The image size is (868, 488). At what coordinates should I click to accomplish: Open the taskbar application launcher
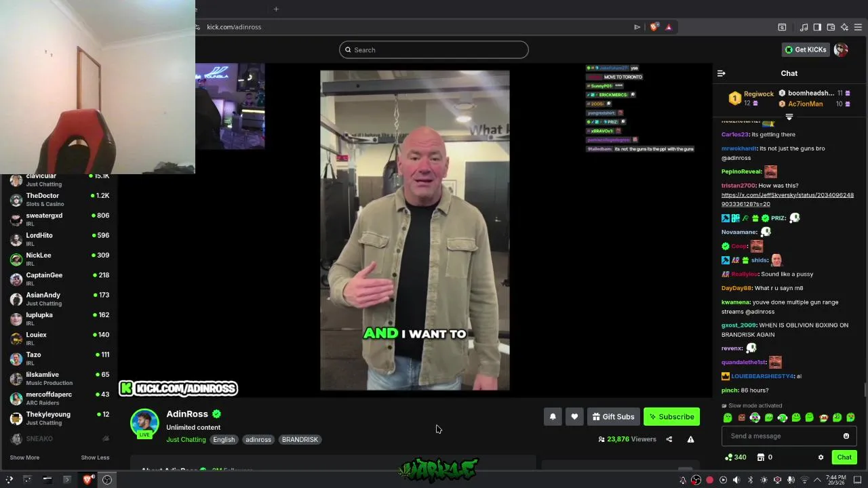click(x=9, y=480)
